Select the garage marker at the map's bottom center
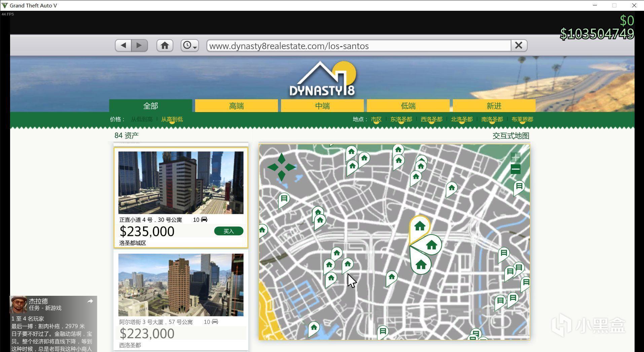The image size is (644, 352). (383, 331)
